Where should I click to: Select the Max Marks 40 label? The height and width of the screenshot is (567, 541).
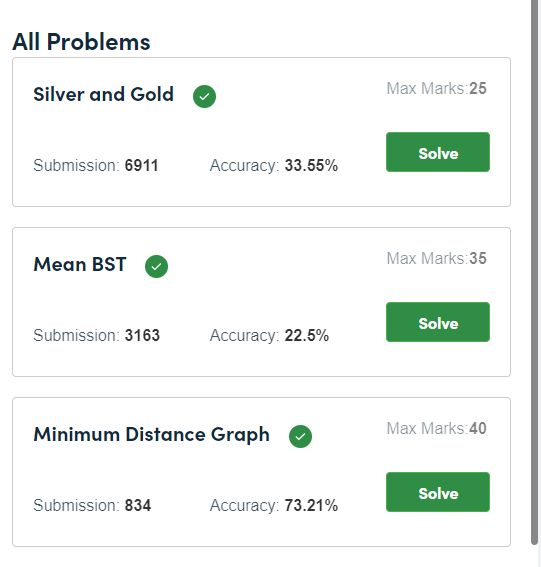(x=436, y=429)
